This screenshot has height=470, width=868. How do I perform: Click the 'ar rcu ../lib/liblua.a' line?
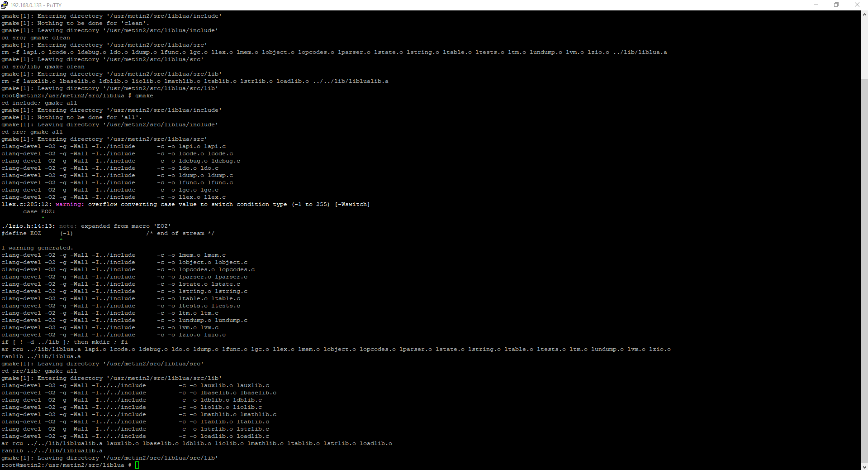tap(336, 349)
